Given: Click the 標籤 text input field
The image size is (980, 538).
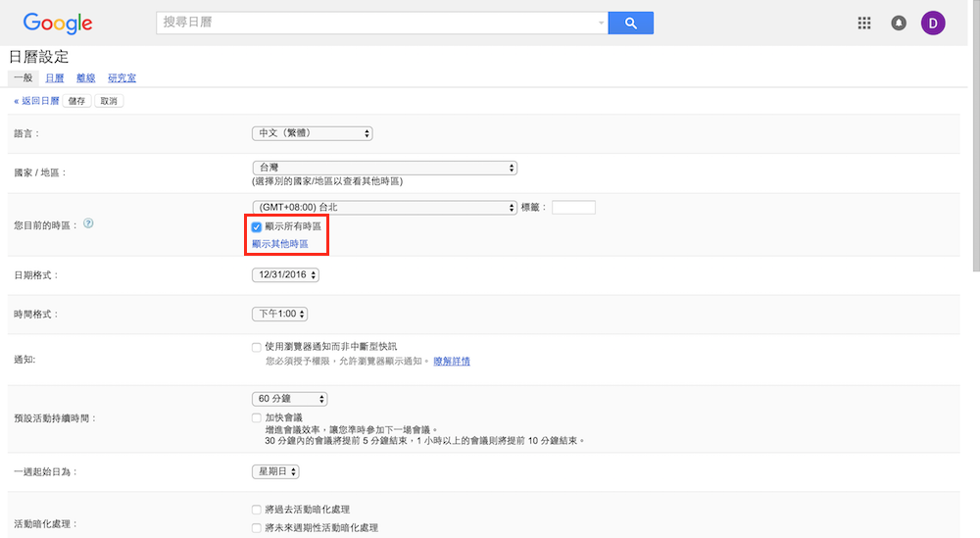Looking at the screenshot, I should (573, 208).
